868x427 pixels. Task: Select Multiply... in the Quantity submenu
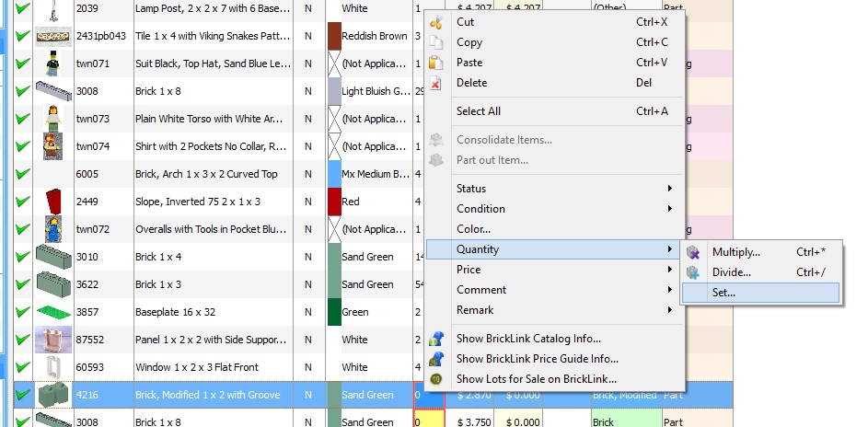tap(761, 252)
